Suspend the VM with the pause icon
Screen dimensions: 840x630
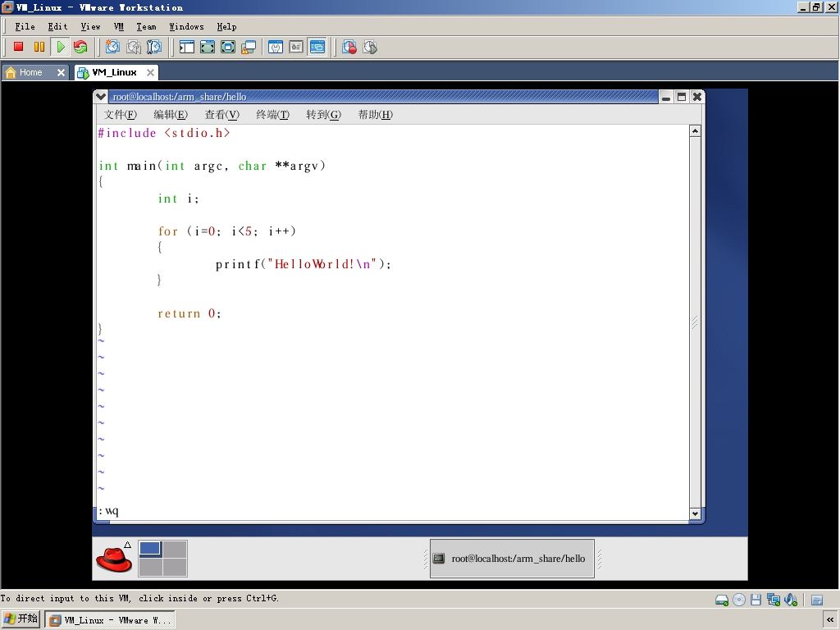39,47
